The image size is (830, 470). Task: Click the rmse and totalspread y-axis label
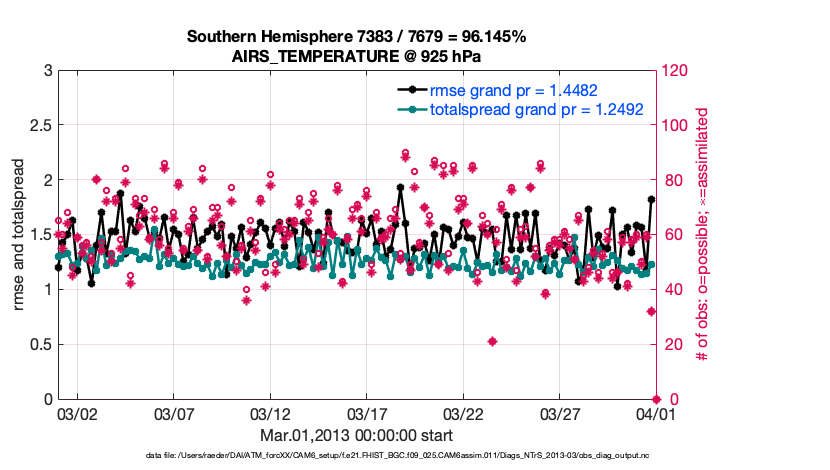(21, 235)
